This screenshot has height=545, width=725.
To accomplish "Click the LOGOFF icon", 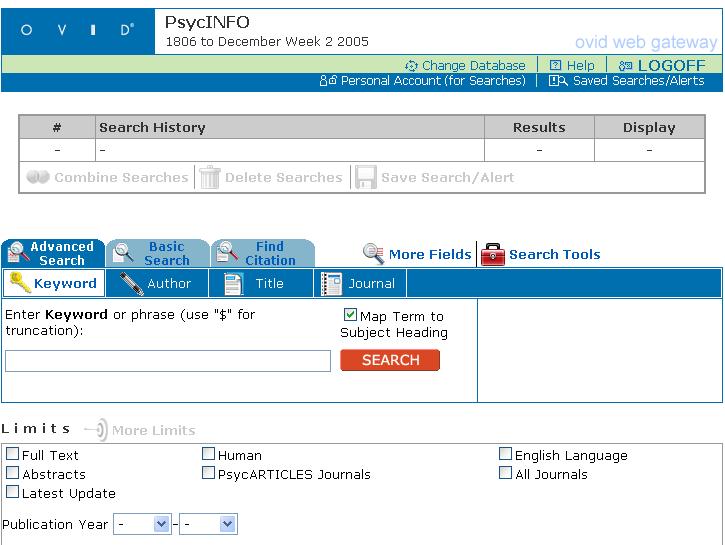I will (626, 66).
